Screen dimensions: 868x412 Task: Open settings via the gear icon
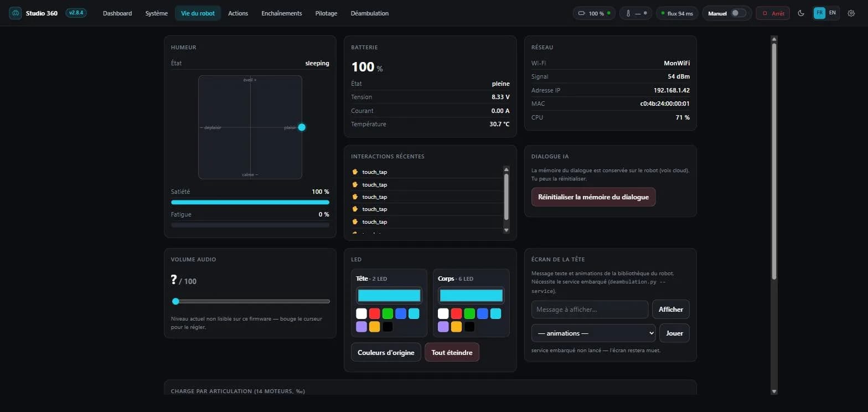(x=851, y=13)
